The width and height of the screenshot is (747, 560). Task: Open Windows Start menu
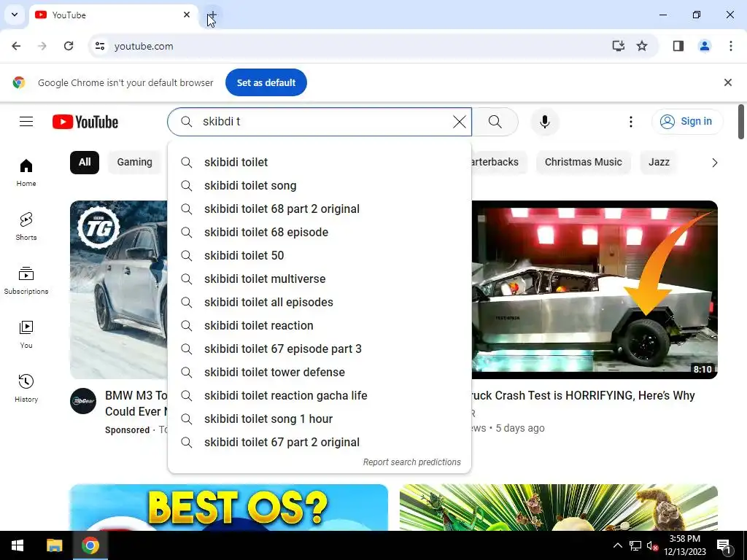(18, 545)
